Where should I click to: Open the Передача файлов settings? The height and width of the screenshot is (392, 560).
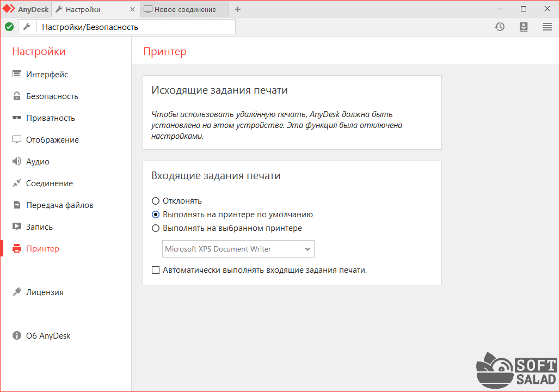pos(59,205)
